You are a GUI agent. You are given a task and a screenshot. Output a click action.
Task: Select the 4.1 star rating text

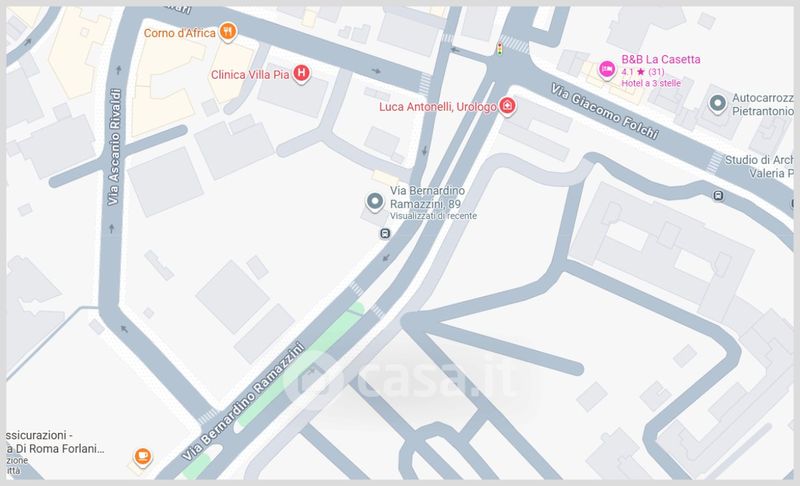[643, 72]
